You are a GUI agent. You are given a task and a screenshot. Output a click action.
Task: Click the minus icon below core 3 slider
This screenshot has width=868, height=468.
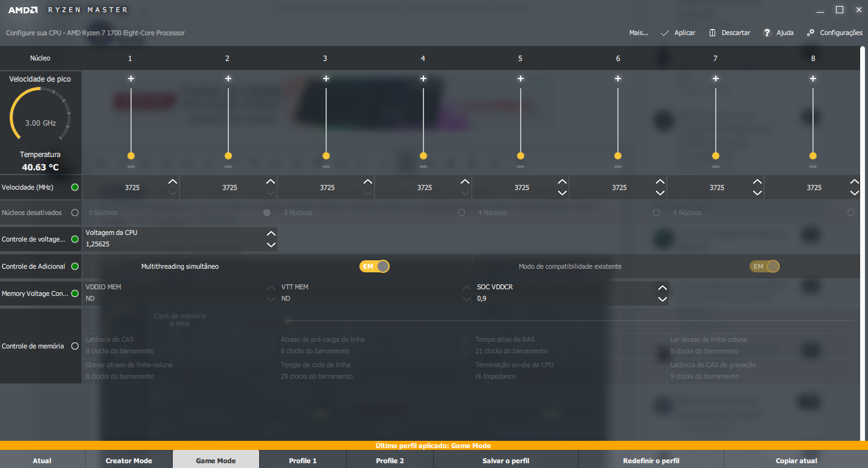(x=326, y=166)
